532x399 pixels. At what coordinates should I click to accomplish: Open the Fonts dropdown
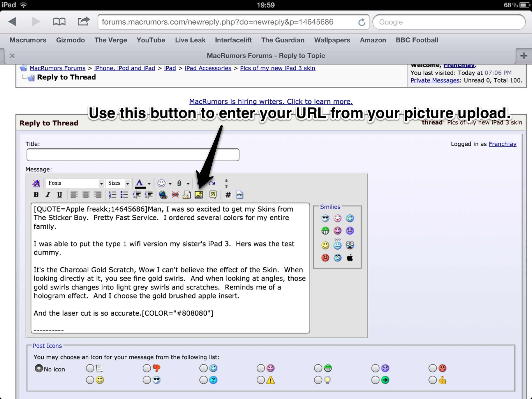tap(101, 184)
